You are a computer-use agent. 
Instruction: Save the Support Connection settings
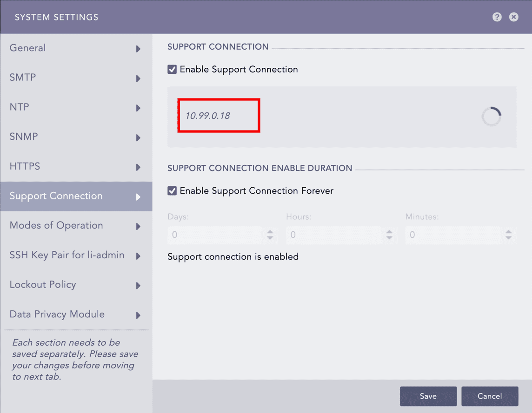[428, 396]
